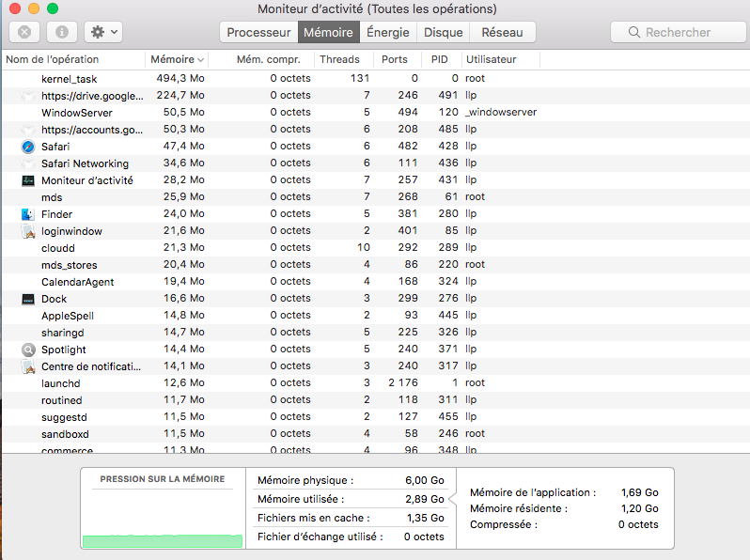This screenshot has height=560, width=750.
Task: Click the PRESSION SUR LA MÉMOIRE label
Action: coord(163,479)
